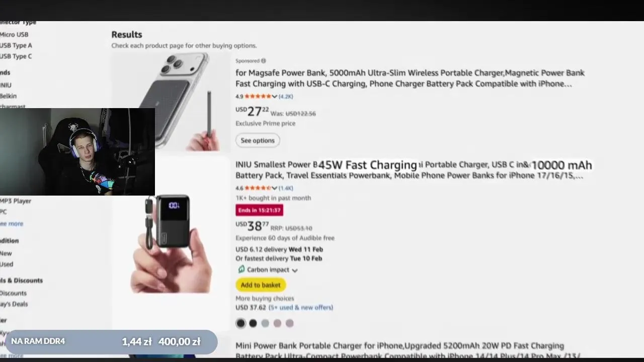
Task: Select the light green color swatch
Action: (x=265, y=323)
